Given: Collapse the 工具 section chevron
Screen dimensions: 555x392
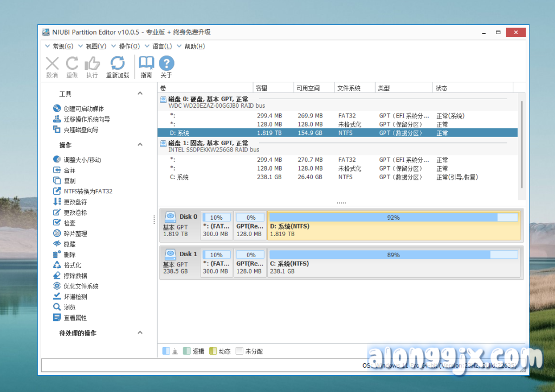Looking at the screenshot, I should click(140, 94).
